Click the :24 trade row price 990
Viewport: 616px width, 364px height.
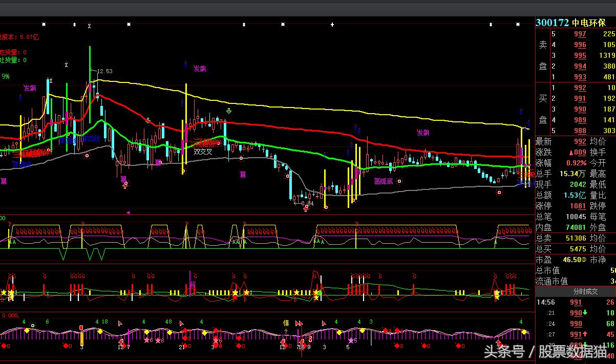click(576, 324)
